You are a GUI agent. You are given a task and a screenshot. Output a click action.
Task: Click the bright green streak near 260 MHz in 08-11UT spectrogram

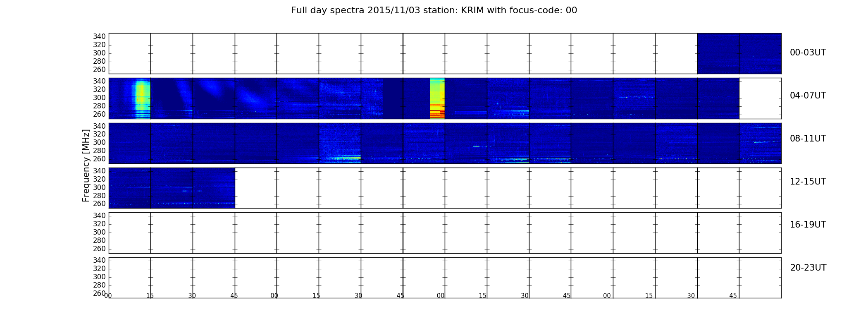pos(348,158)
